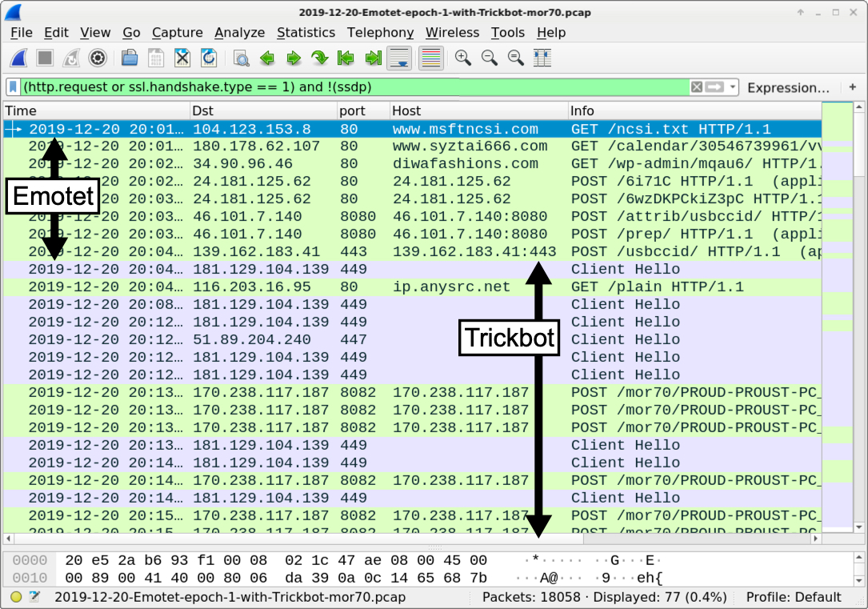
Task: Sort by the Host column header
Action: tap(479, 110)
